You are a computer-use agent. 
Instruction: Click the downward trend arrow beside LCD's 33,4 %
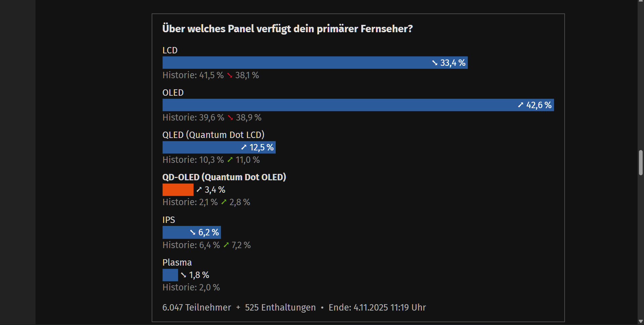tap(434, 63)
